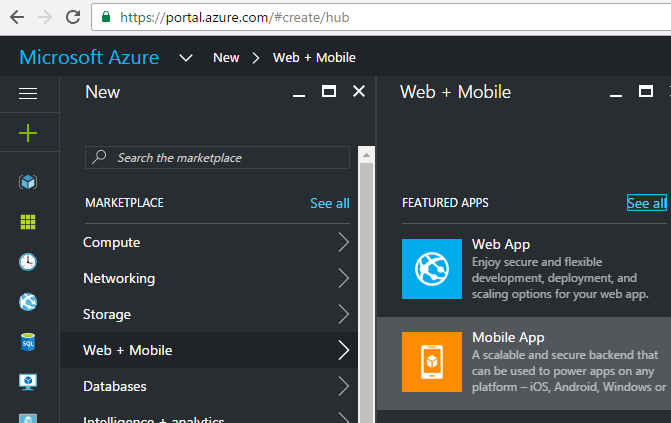
Task: Open SQL databases icon in sidebar
Action: pyautogui.click(x=28, y=342)
